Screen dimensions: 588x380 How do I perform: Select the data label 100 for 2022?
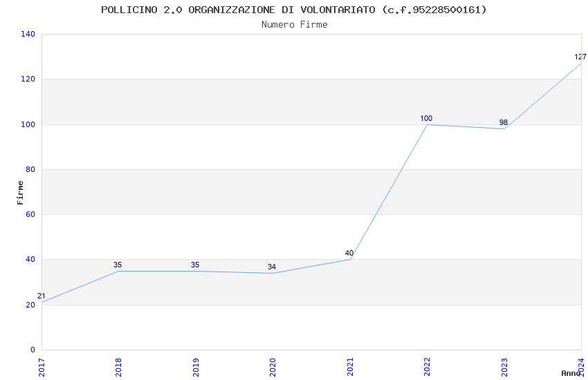426,118
